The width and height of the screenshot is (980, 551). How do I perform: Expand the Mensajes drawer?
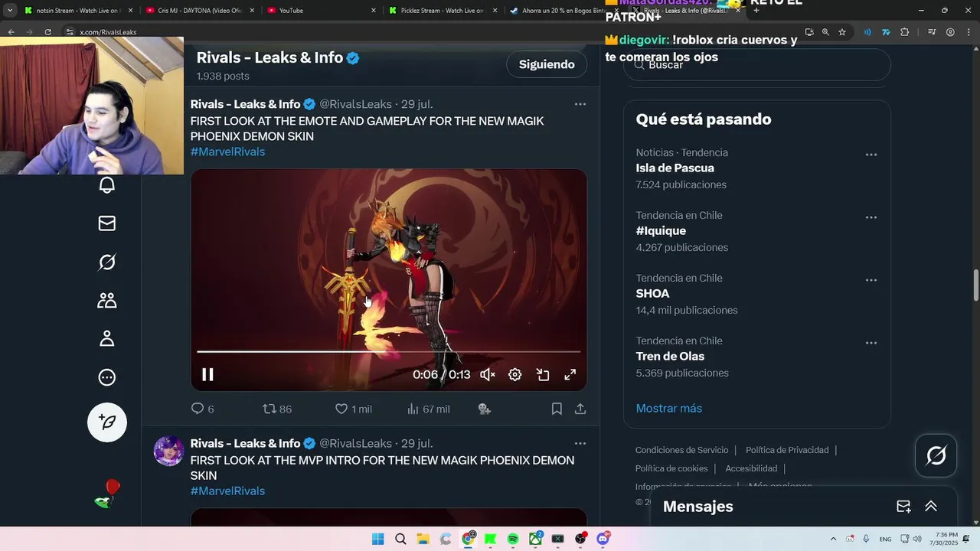click(x=931, y=507)
